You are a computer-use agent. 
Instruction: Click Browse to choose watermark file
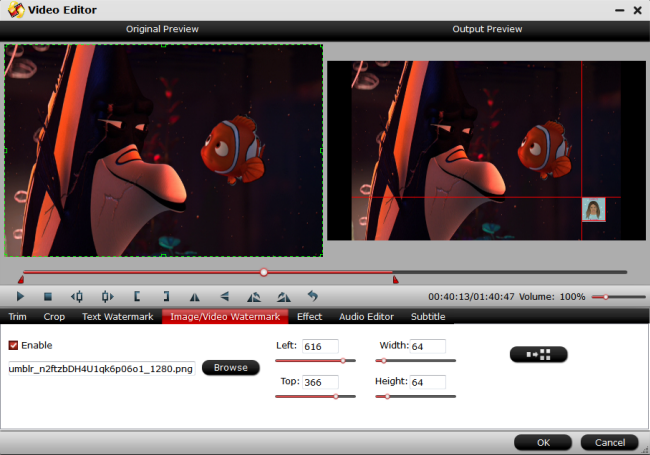click(x=231, y=368)
